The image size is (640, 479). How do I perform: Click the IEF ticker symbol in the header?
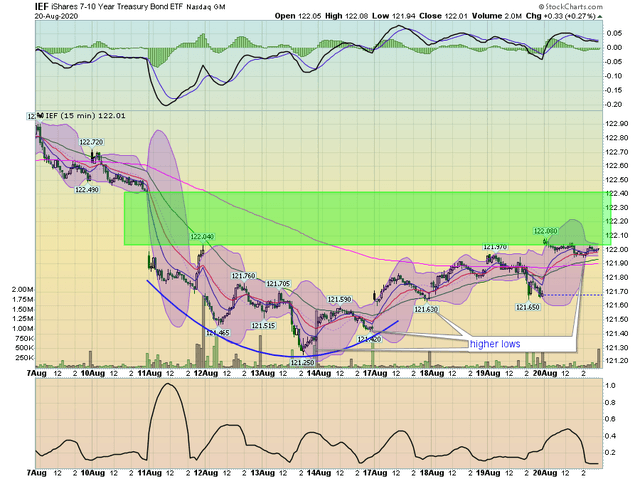pos(42,7)
